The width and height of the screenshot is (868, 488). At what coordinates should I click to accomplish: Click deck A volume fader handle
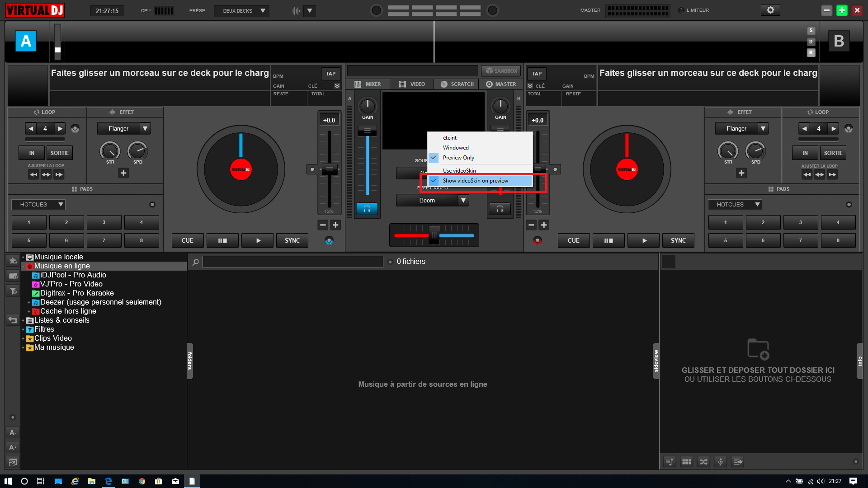pos(367,131)
